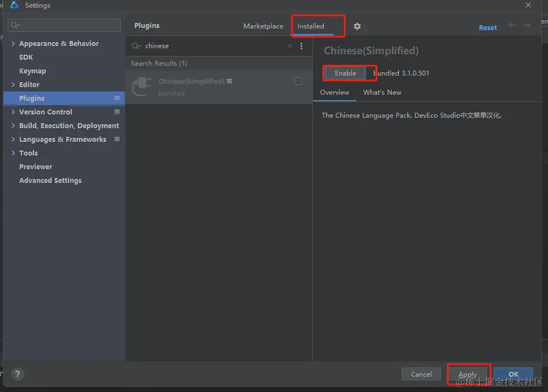
Task: Select Advanced Settings in settings tree
Action: pyautogui.click(x=50, y=181)
